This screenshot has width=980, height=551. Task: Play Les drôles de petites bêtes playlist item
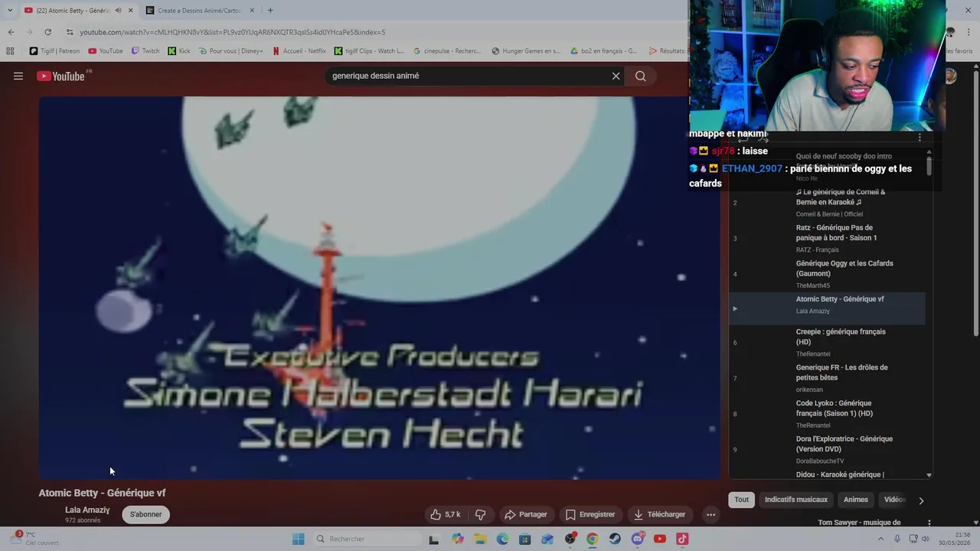tap(827, 378)
